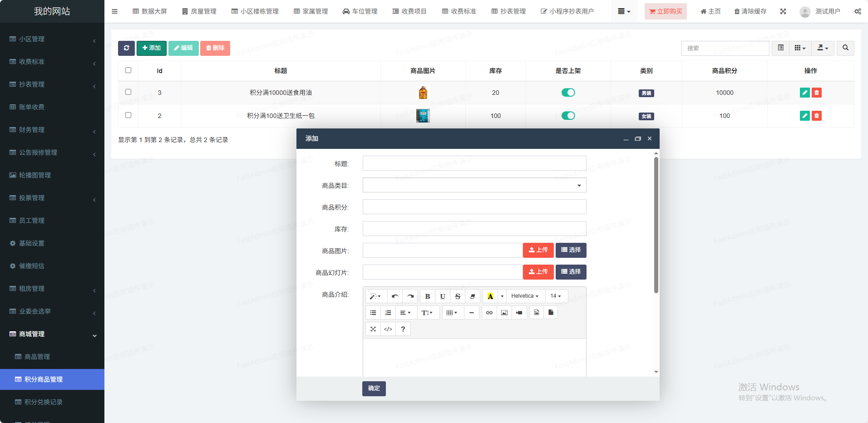Viewport: 868px width, 423px height.
Task: Click the 确定 submit button
Action: point(374,389)
